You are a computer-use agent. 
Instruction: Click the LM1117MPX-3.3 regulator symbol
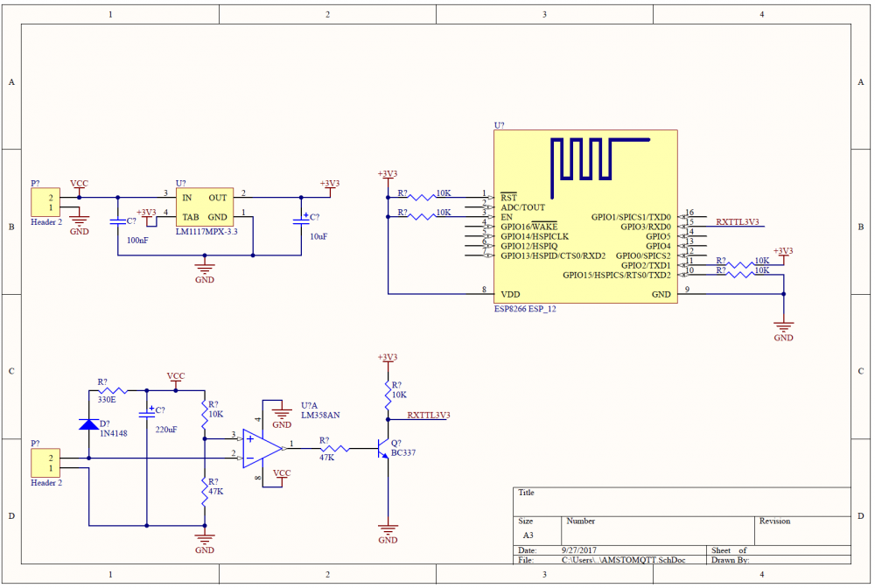[204, 207]
